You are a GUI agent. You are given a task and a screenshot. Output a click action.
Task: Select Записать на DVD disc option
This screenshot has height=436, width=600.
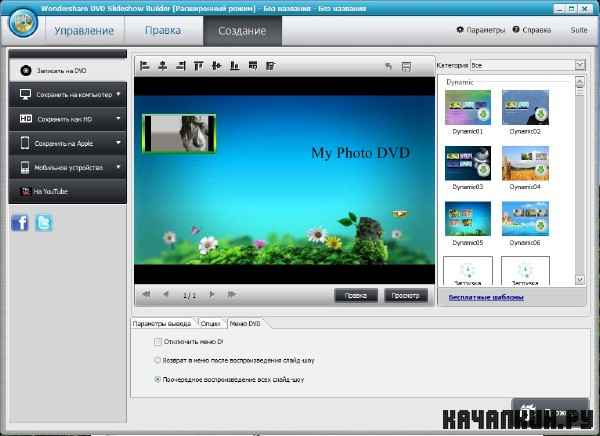click(68, 70)
